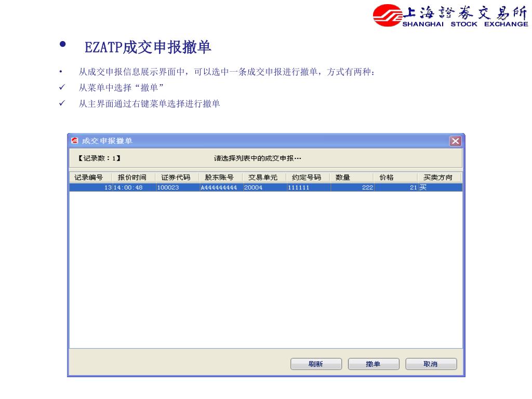Select record number 13 cell

tap(91, 188)
